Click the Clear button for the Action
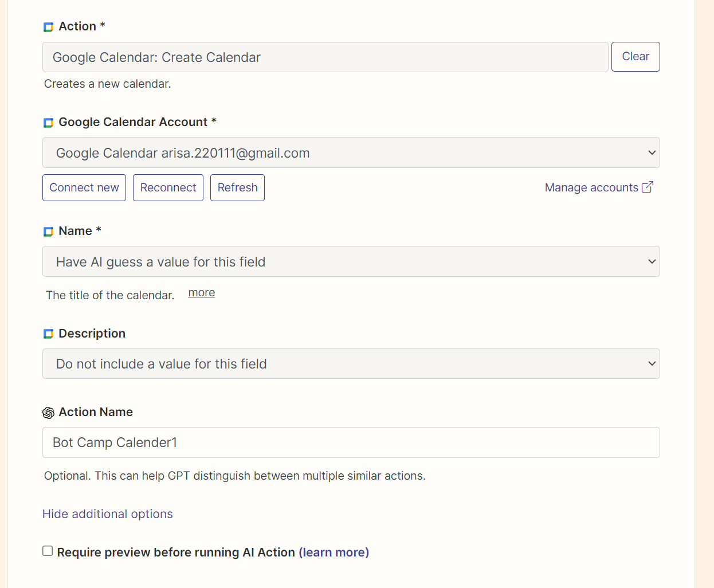 point(635,57)
